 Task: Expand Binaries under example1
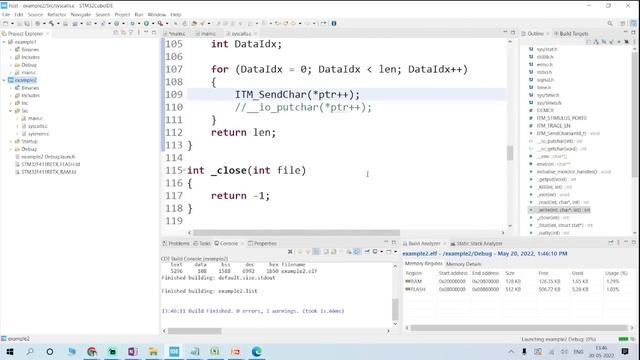11,49
